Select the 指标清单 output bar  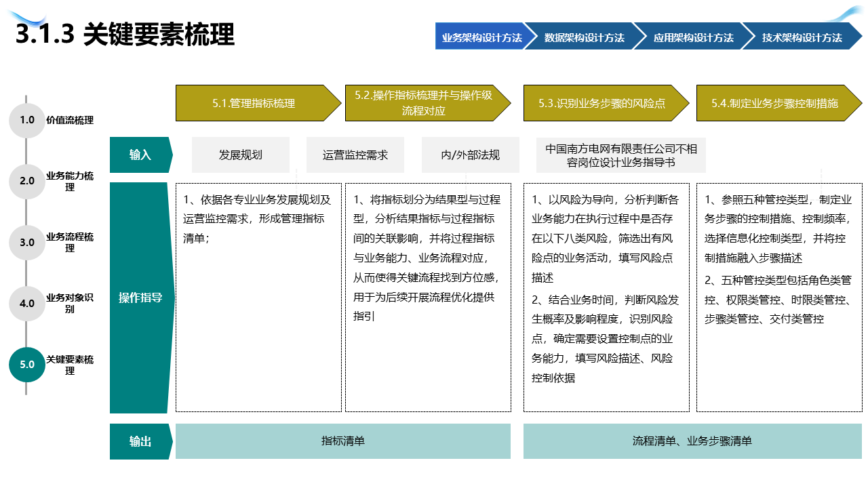(343, 441)
